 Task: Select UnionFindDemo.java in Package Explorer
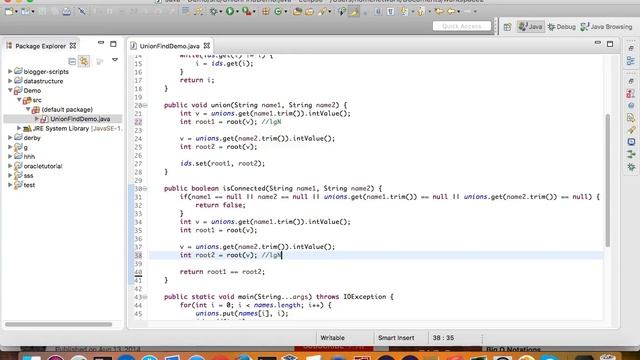80,119
